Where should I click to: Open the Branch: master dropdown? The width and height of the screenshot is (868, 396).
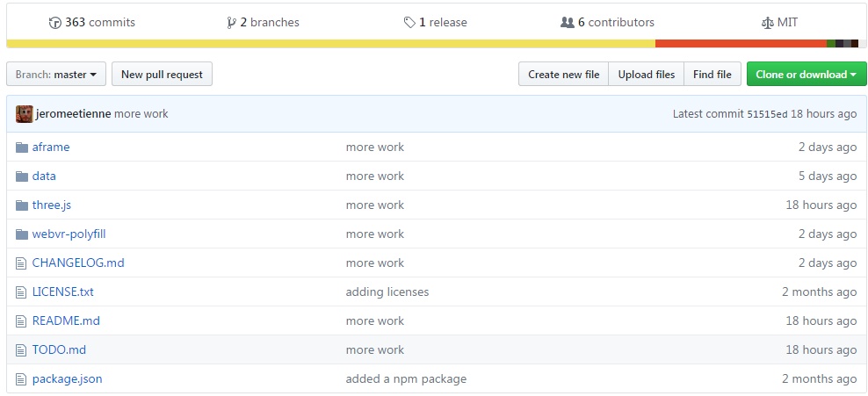tap(56, 75)
